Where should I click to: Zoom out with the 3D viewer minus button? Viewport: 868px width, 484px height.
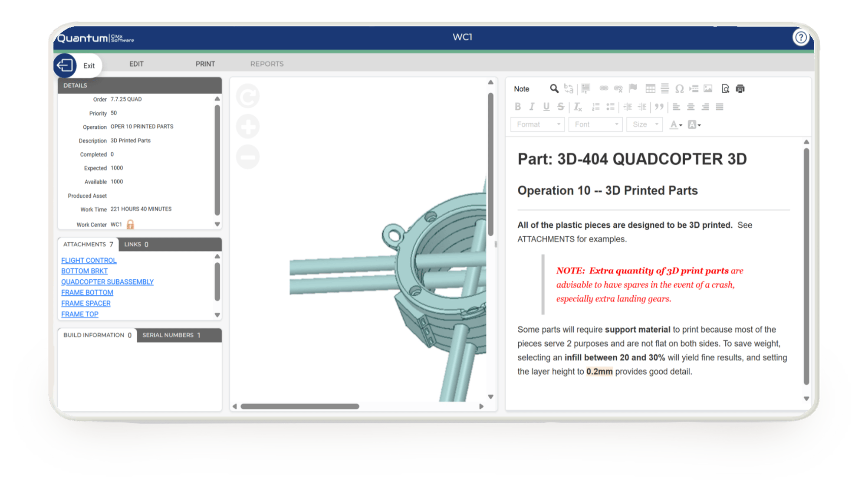(248, 157)
